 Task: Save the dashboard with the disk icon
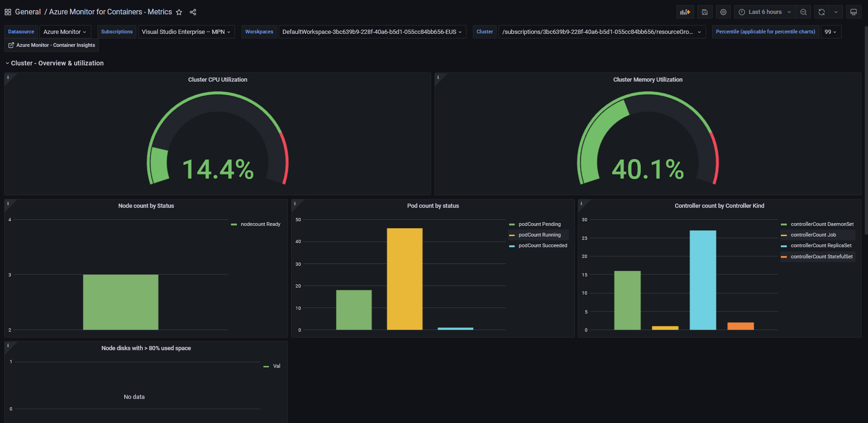(x=704, y=12)
